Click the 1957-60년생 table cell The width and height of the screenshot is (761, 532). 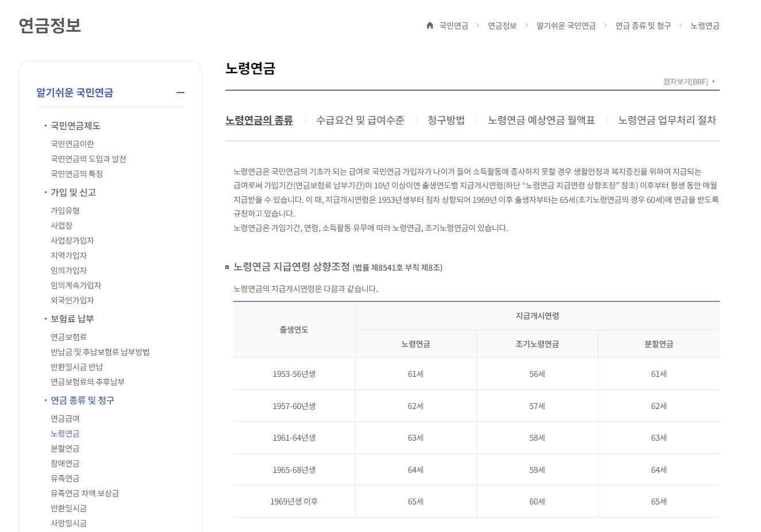click(x=294, y=406)
